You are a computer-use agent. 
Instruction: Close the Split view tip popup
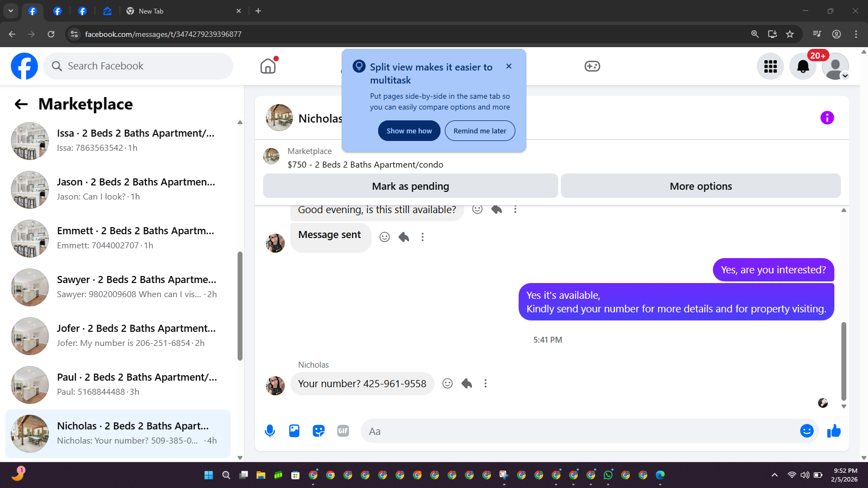point(509,66)
